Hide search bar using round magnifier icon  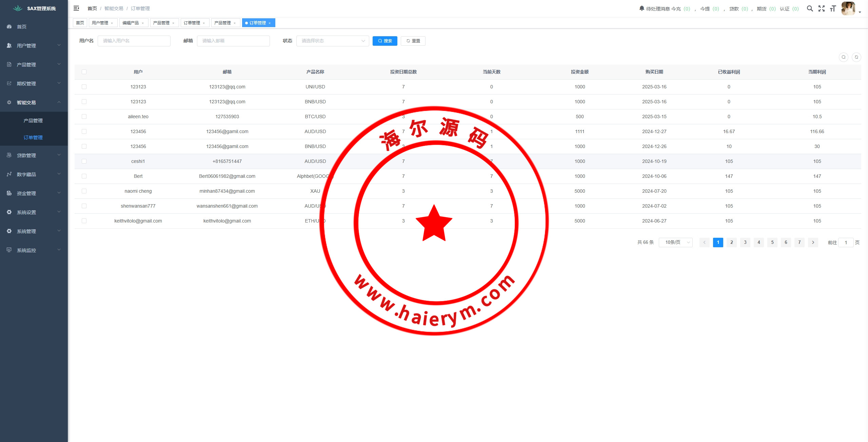pyautogui.click(x=843, y=57)
